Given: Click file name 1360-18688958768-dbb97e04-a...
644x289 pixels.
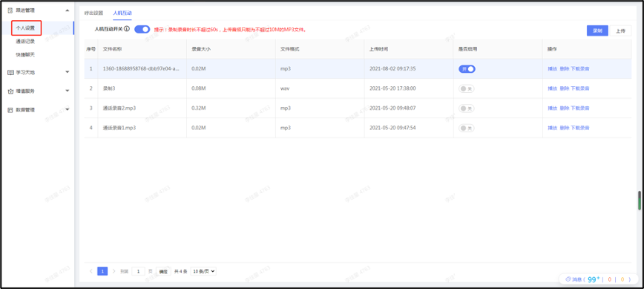Looking at the screenshot, I should [x=141, y=68].
